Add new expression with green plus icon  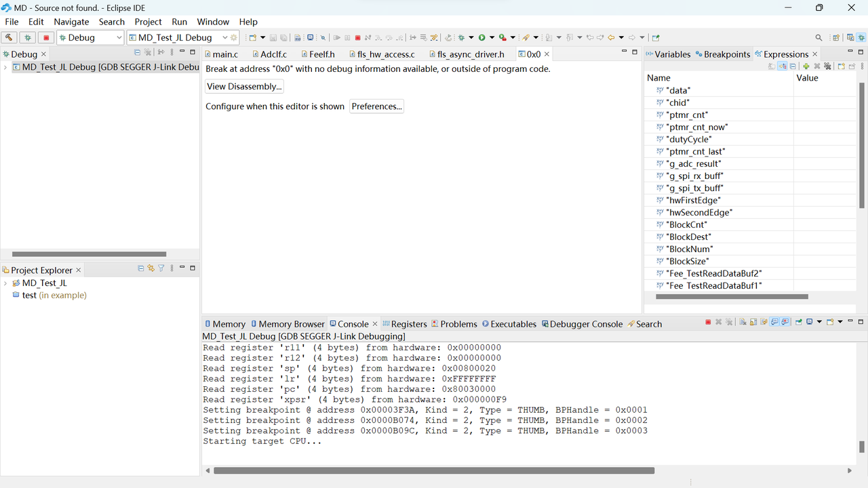[x=806, y=66]
